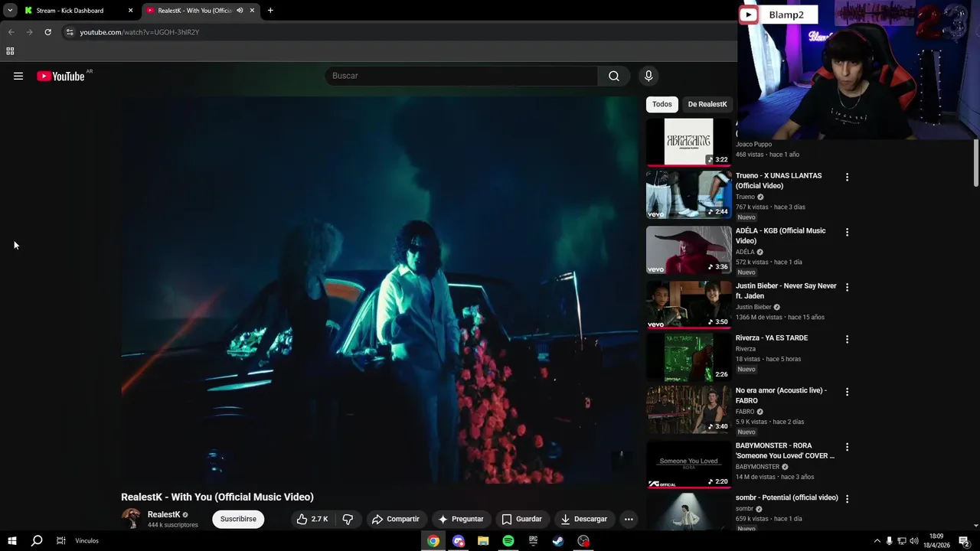Open the Trueno X UNAS LLANTAS thumbnail
This screenshot has width=980, height=551.
point(688,194)
